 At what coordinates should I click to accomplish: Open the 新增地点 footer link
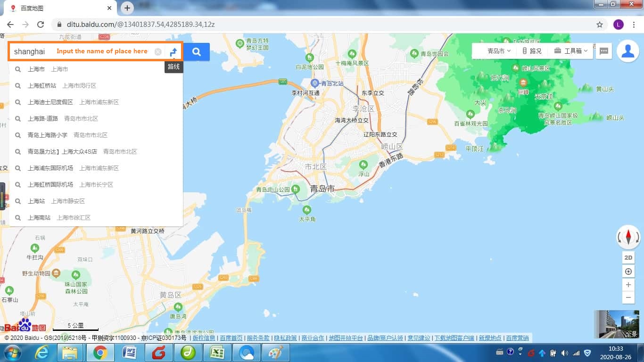pyautogui.click(x=490, y=338)
